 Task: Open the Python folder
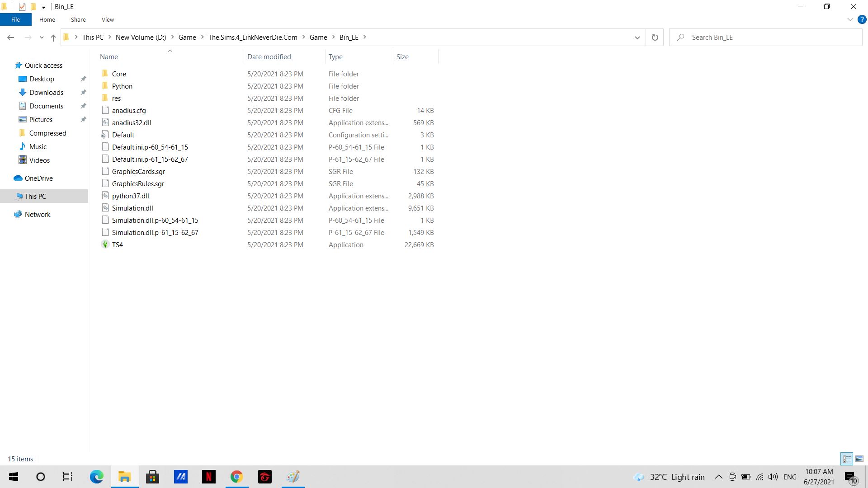(122, 85)
